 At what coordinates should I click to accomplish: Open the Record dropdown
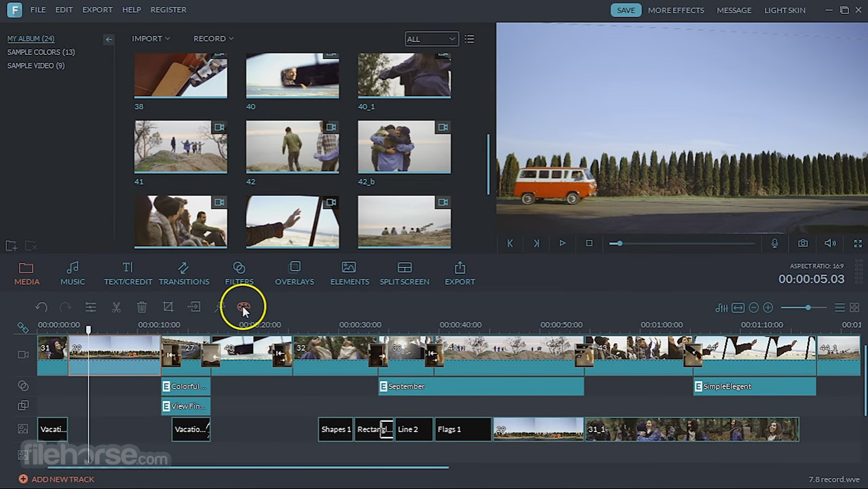(x=212, y=39)
